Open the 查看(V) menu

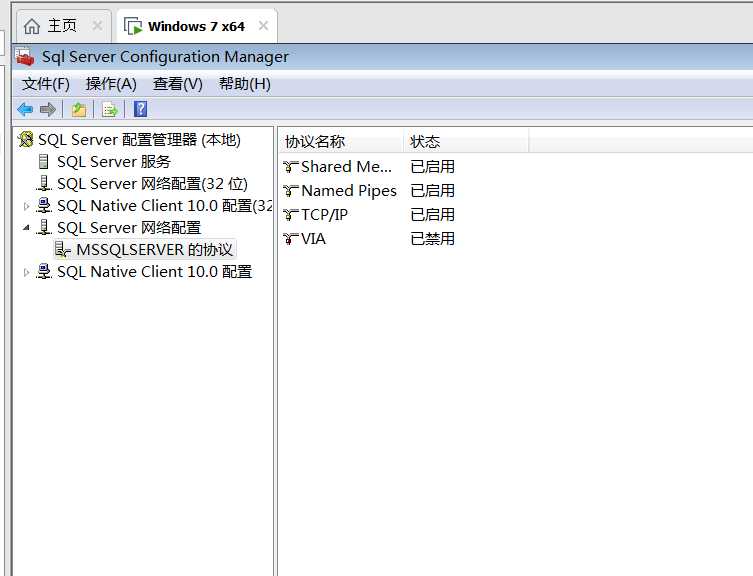coord(178,84)
